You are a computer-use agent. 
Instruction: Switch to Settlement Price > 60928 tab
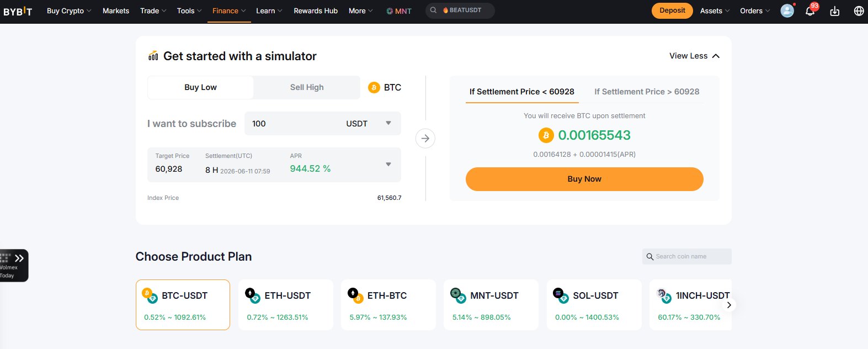pyautogui.click(x=647, y=92)
